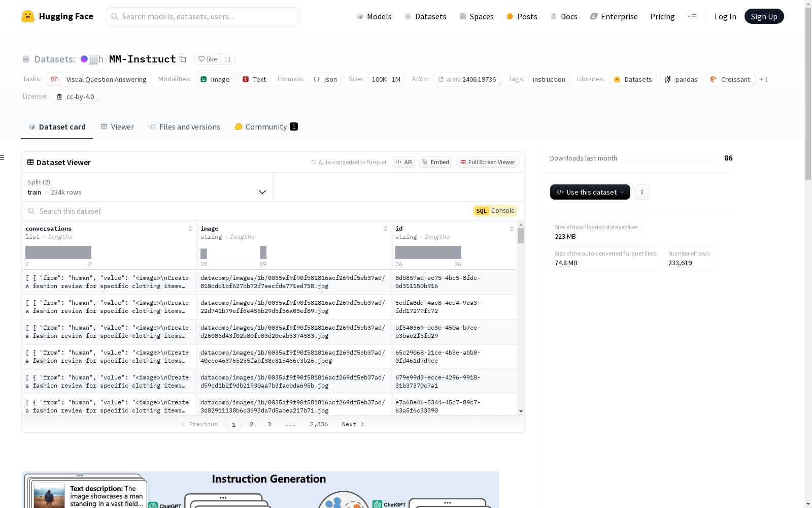
Task: Select the json format tag
Action: tap(325, 79)
